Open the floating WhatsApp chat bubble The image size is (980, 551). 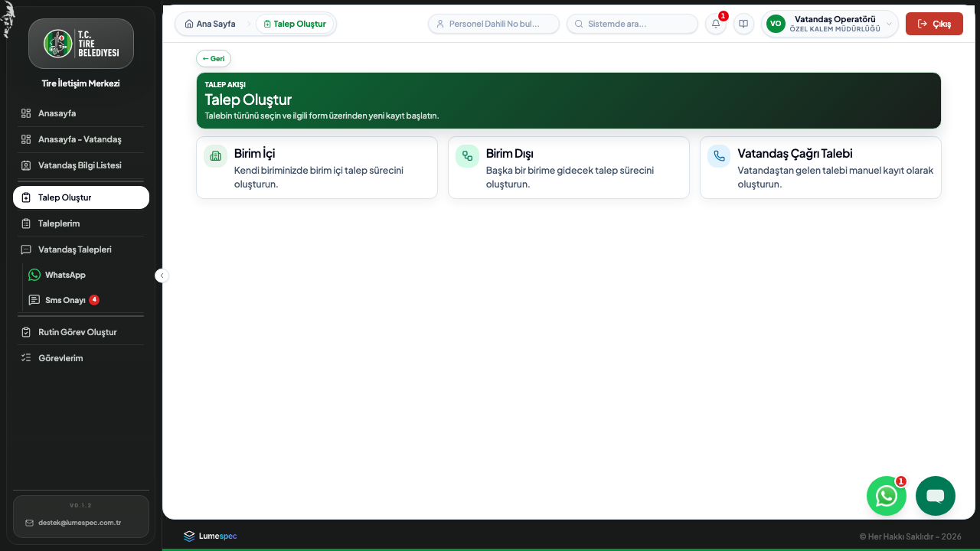coord(887,496)
